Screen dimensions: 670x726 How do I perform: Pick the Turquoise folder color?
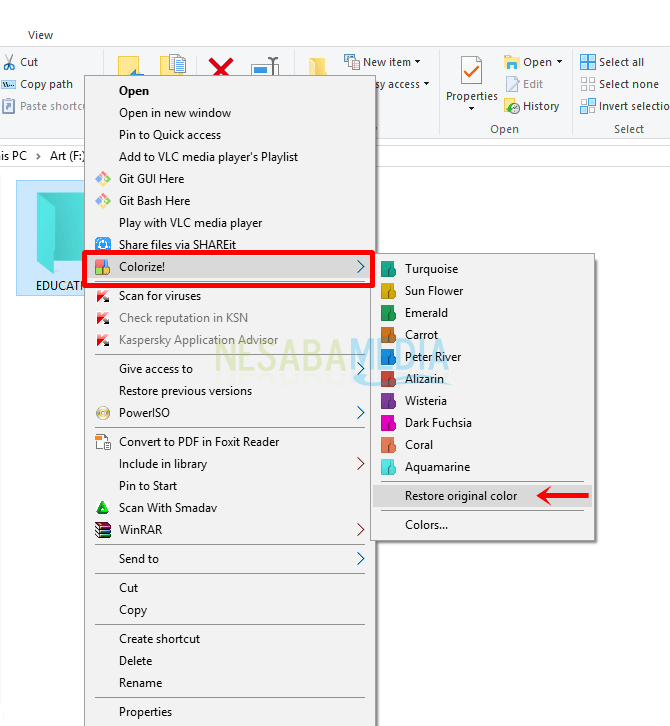[483, 269]
